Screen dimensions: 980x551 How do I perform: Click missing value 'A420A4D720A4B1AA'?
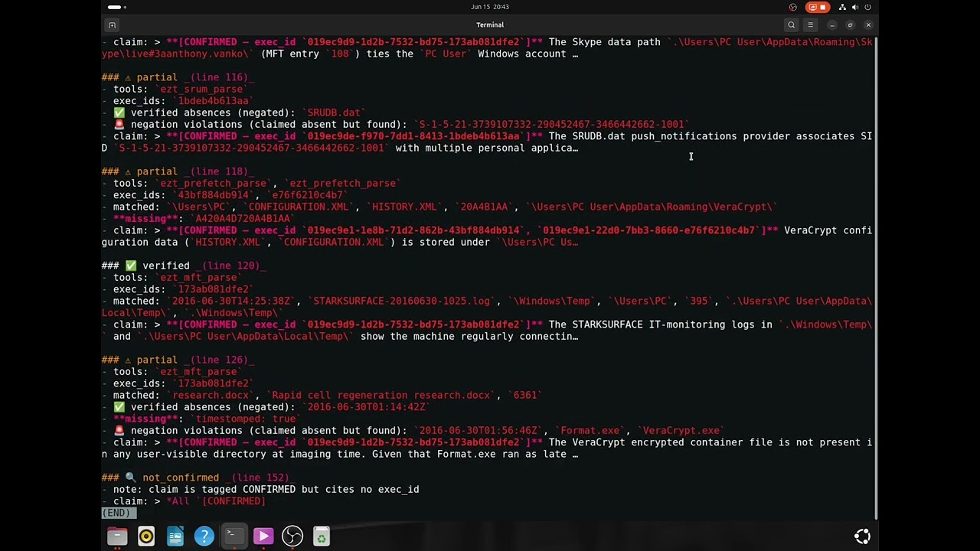pos(243,219)
